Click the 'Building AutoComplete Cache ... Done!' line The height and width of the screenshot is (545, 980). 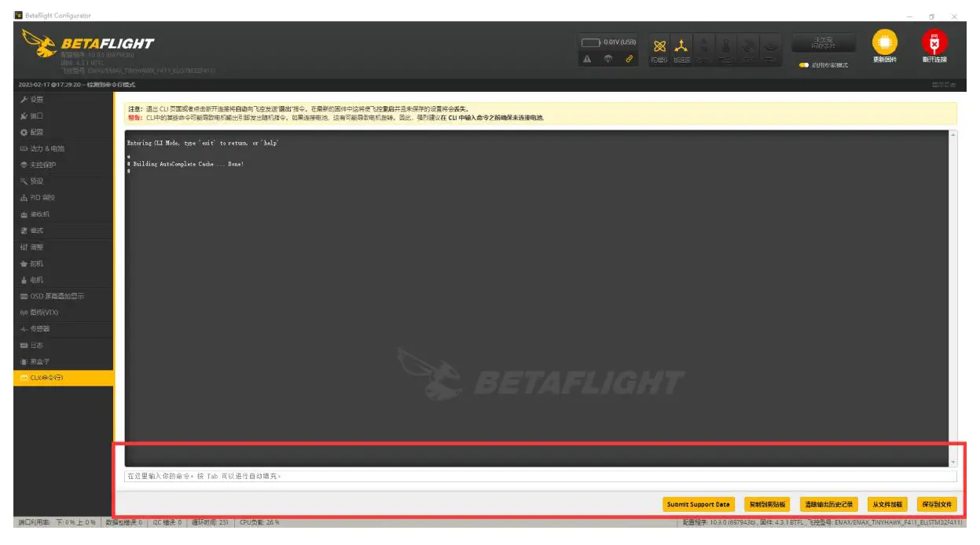(x=185, y=164)
